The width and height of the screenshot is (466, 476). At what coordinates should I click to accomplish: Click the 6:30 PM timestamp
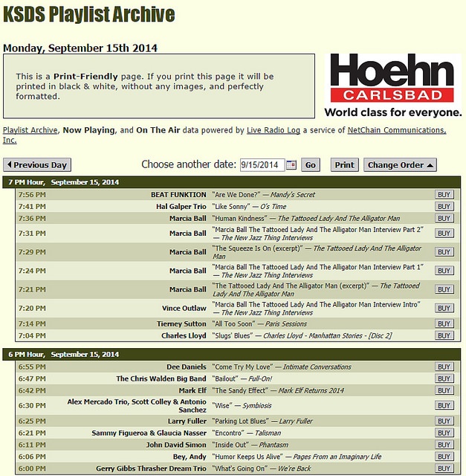point(32,405)
